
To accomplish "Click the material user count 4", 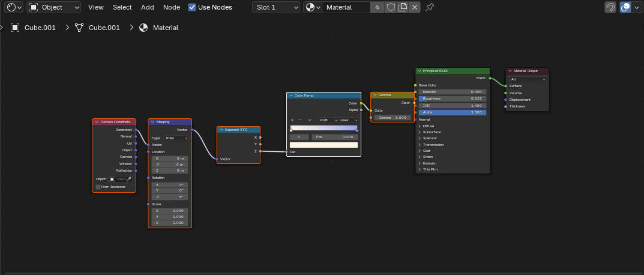I will [377, 7].
